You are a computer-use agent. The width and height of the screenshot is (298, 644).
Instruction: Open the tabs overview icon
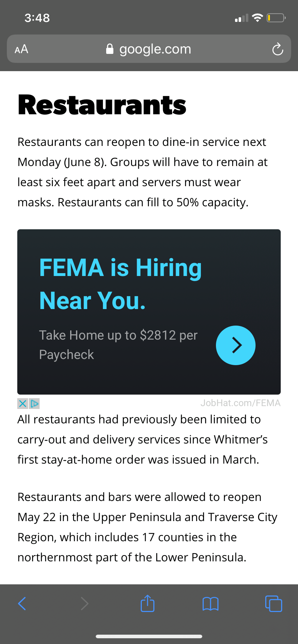(274, 603)
